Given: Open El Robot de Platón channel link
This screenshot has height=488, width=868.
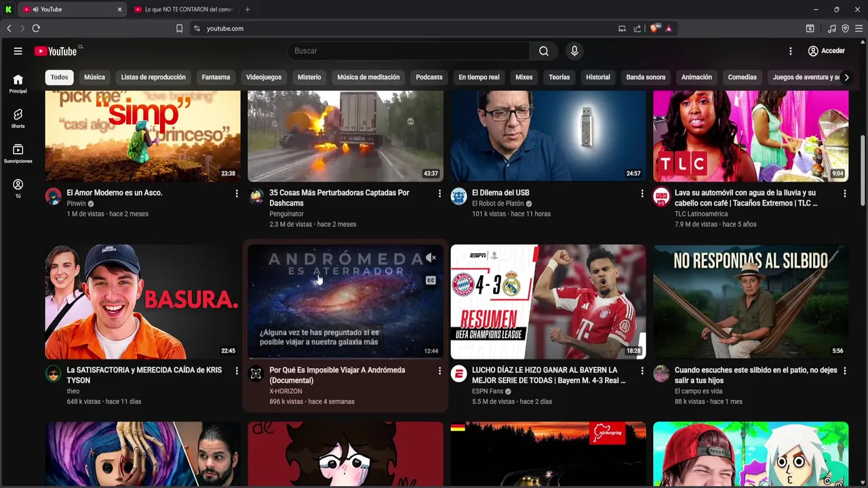Looking at the screenshot, I should coord(498,203).
